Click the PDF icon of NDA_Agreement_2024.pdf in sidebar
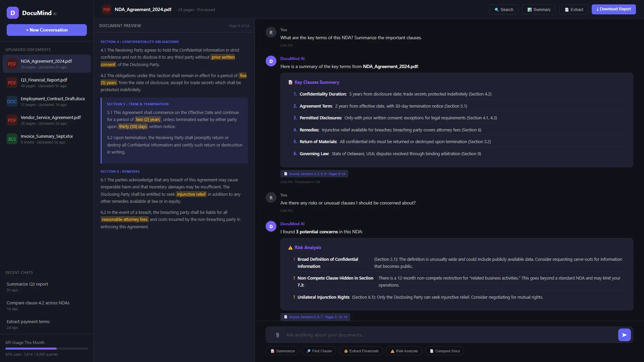 pyautogui.click(x=12, y=64)
